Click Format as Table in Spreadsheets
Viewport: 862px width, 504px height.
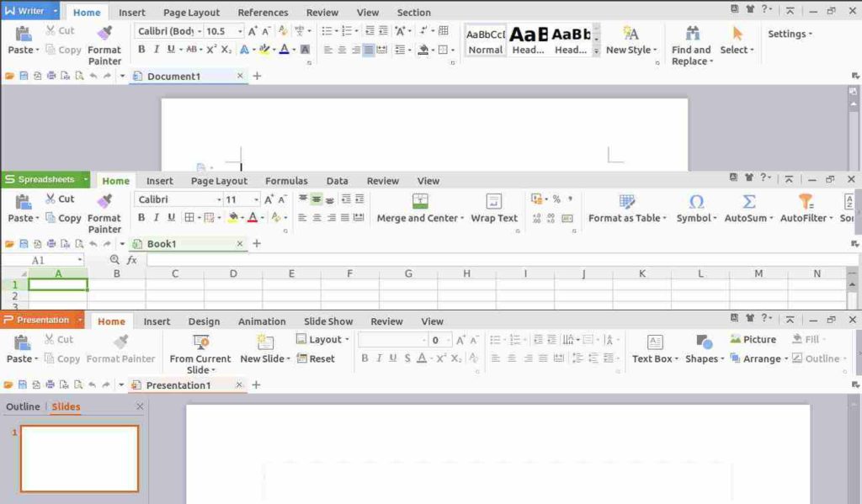click(627, 209)
